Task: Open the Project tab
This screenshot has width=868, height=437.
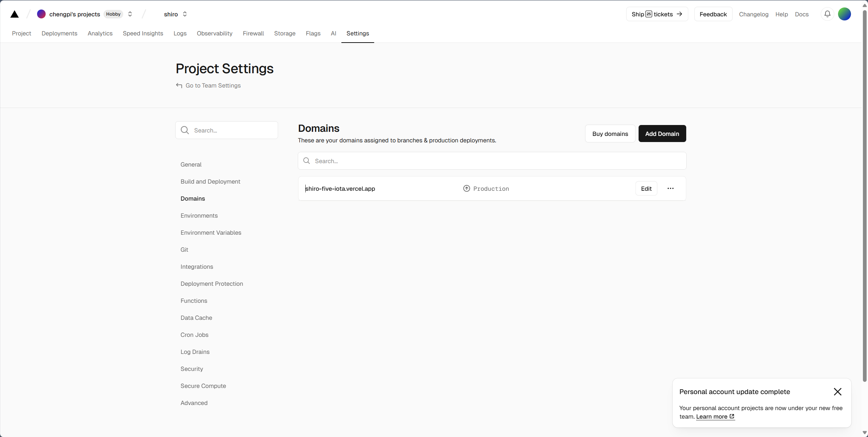Action: click(21, 33)
